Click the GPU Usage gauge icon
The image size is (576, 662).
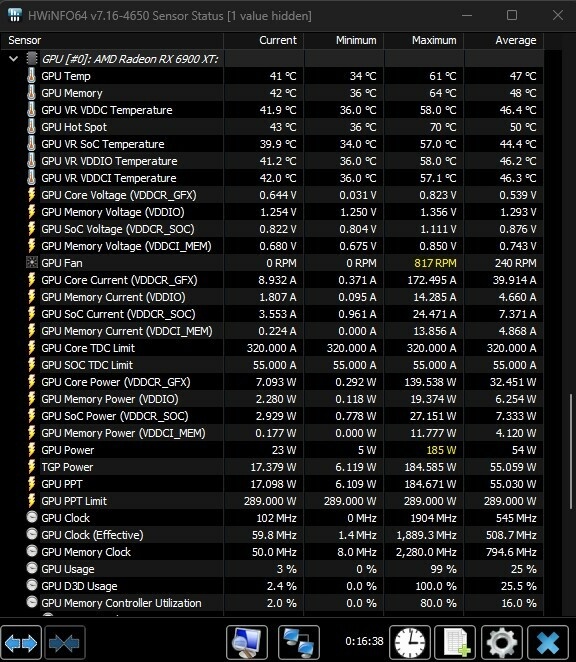32,567
